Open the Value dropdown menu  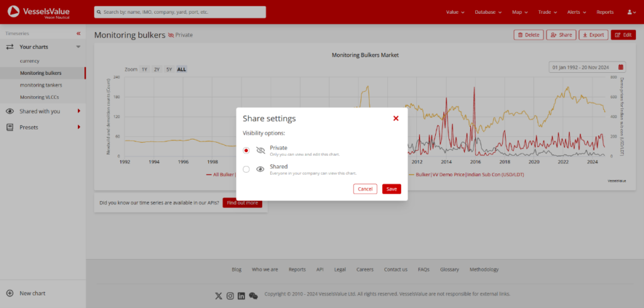(x=455, y=12)
